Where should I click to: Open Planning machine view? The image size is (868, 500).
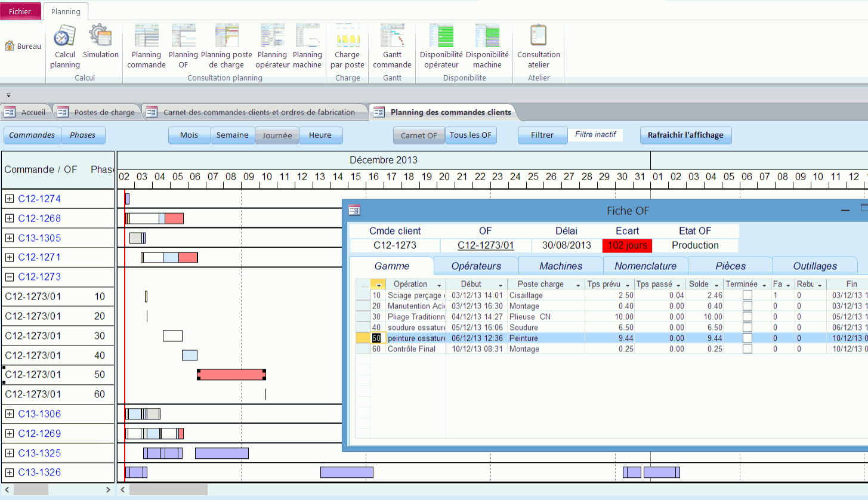point(307,45)
